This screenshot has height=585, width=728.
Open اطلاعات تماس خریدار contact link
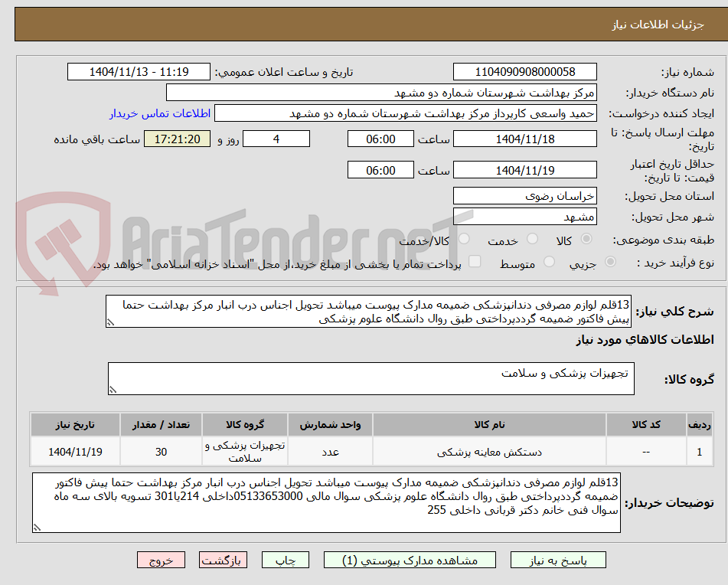coord(160,113)
